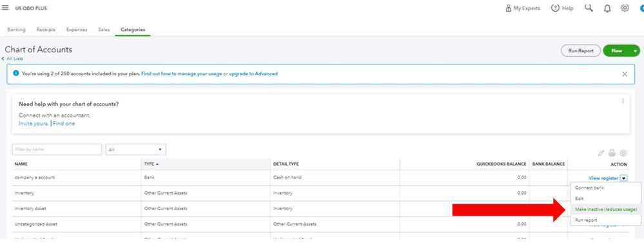Switch to the Receipts tab
The height and width of the screenshot is (243, 644).
(x=46, y=30)
